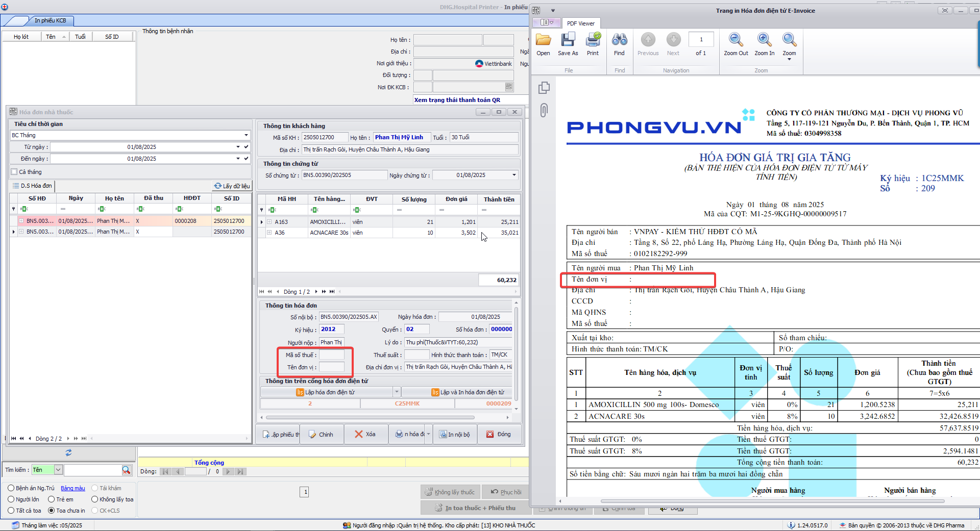Click the Save As disk icon

point(568,40)
